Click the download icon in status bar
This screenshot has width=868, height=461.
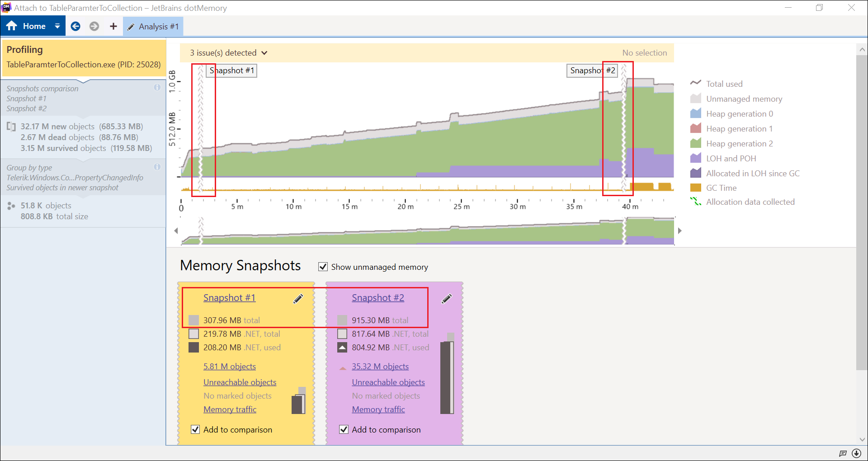coord(856,453)
